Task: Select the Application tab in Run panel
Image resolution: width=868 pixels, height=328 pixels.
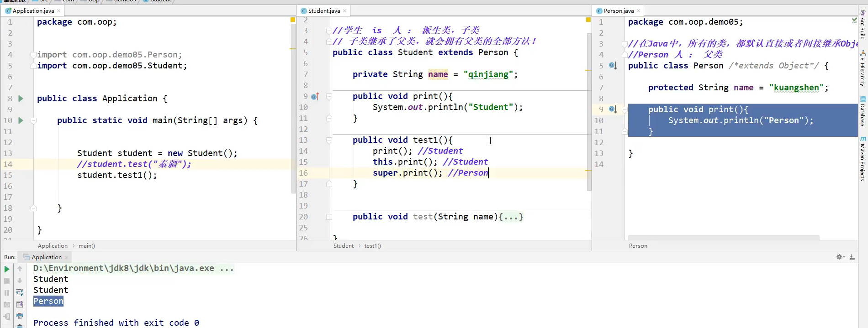Action: tap(46, 257)
